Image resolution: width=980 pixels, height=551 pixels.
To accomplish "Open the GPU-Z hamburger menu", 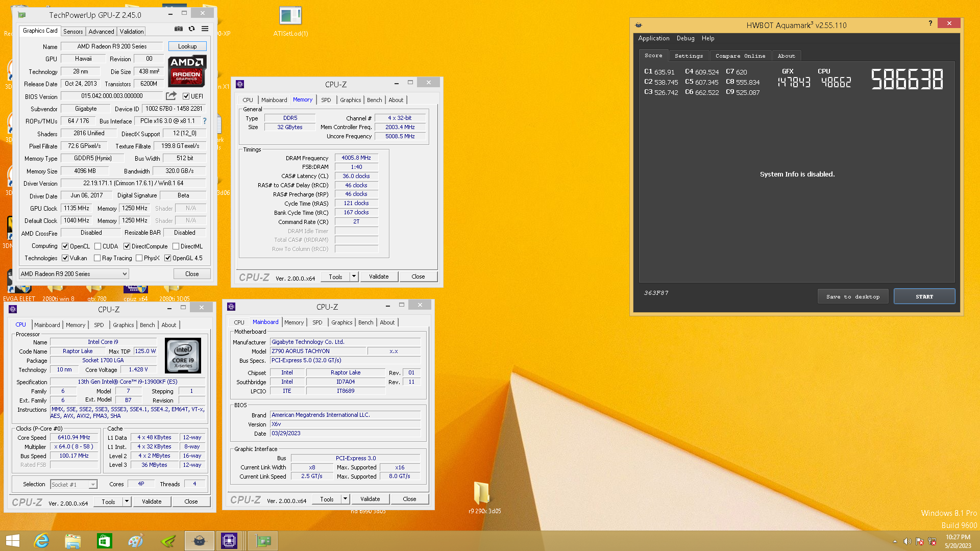I will pos(205,29).
